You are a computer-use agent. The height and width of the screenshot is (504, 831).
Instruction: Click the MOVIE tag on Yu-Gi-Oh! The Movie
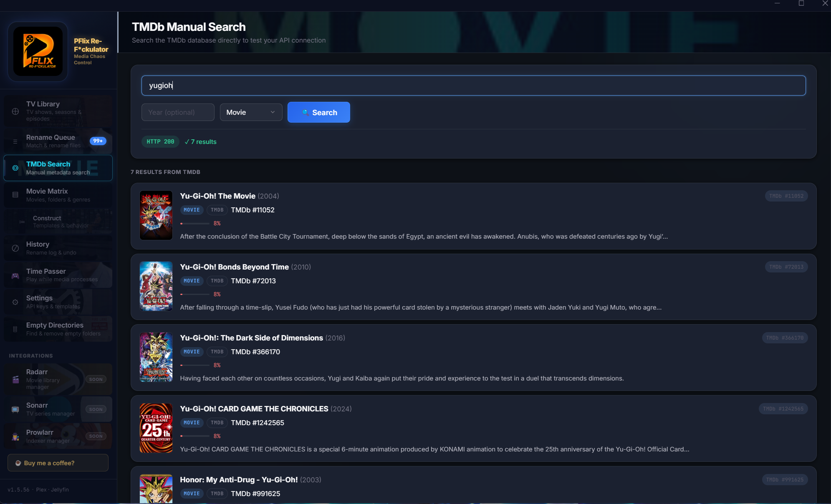click(x=192, y=210)
